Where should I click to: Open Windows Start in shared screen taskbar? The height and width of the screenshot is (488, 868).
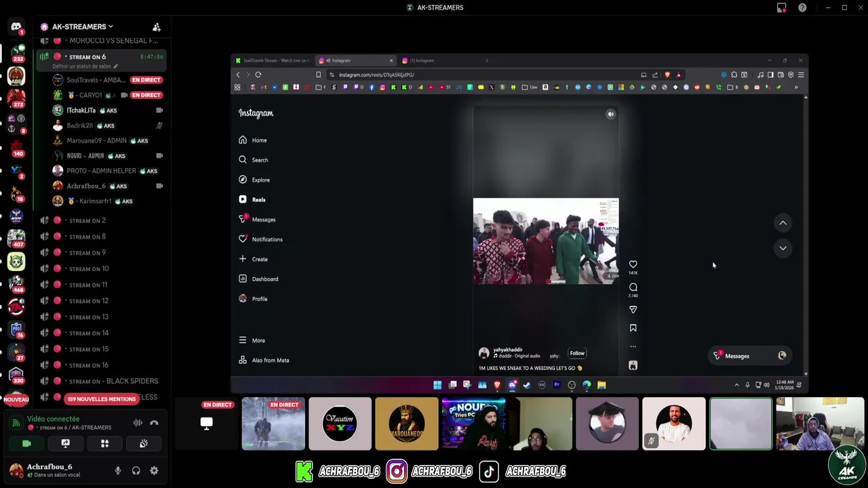[x=437, y=385]
